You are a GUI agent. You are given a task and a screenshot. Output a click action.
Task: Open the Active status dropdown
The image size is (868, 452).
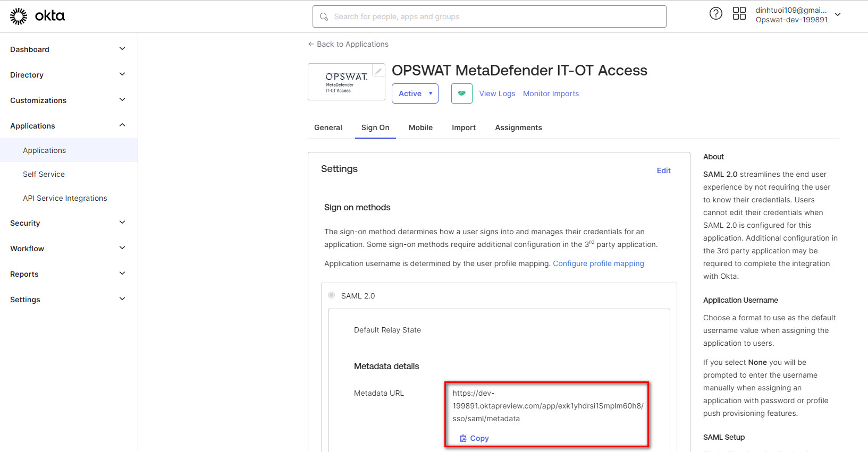[x=415, y=93]
